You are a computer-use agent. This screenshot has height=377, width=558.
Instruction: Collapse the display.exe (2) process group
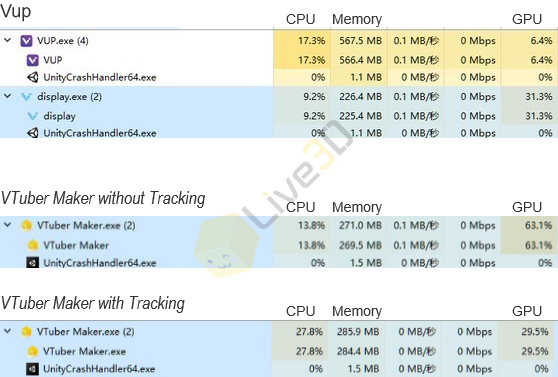click(7, 96)
